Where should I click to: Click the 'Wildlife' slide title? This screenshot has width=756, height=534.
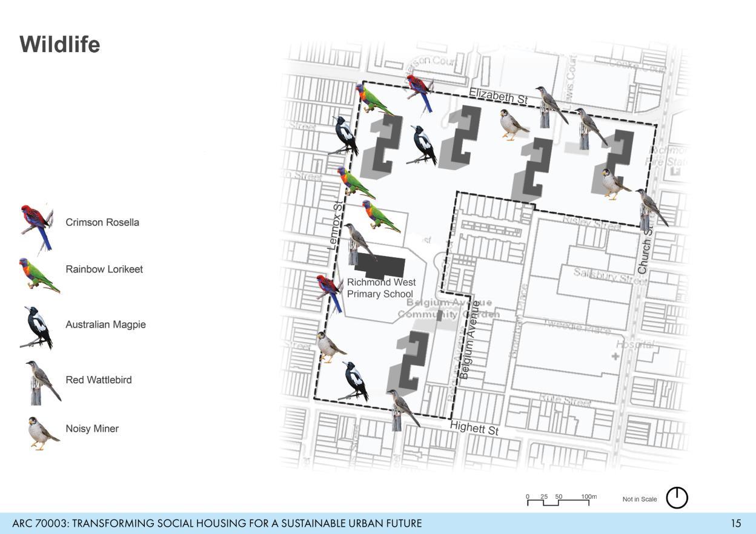[59, 45]
